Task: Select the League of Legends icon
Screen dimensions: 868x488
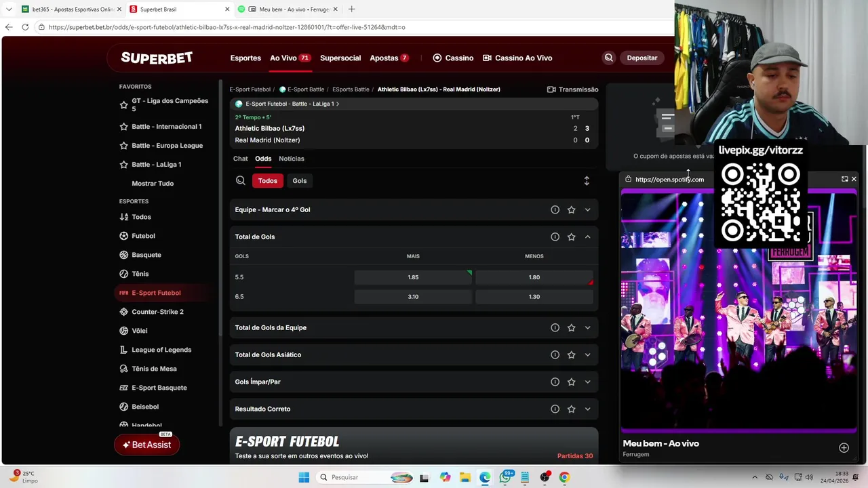Action: [x=123, y=350]
